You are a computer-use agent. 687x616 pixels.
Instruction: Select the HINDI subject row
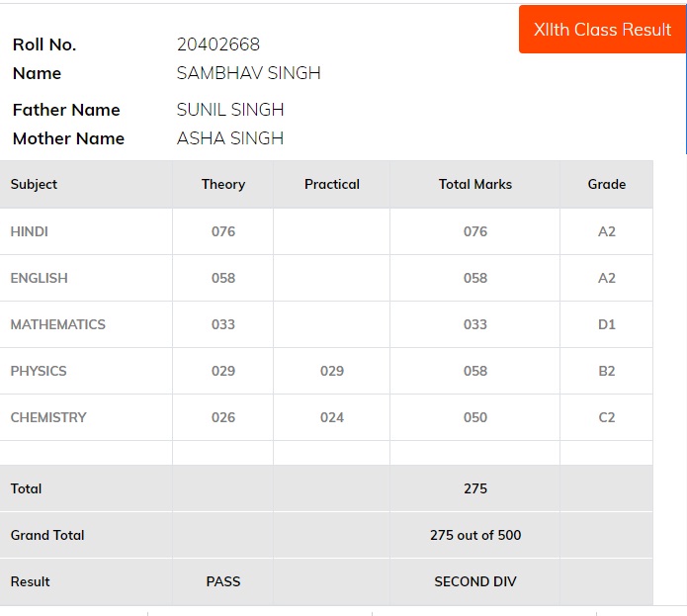click(326, 231)
